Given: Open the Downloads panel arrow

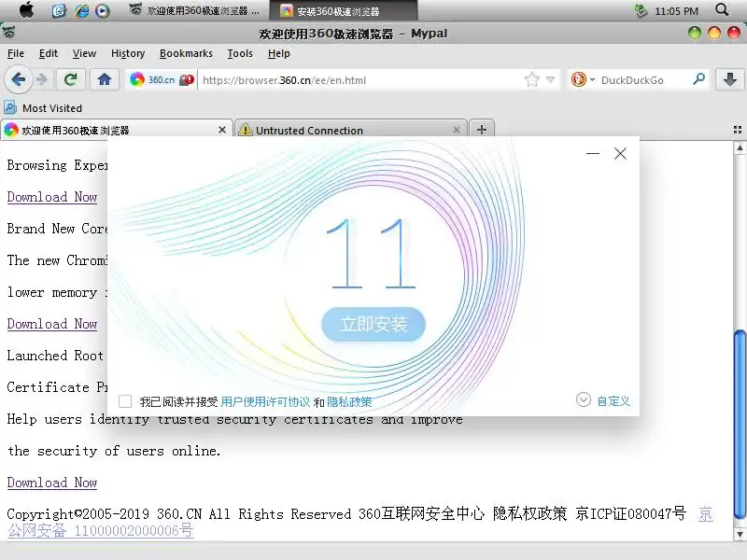Looking at the screenshot, I should (730, 79).
